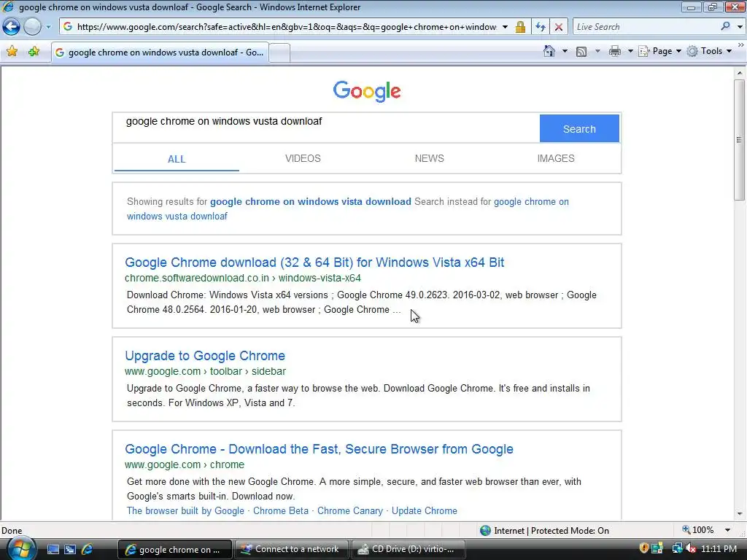This screenshot has height=560, width=747.
Task: Open the Upgrade to Google Chrome result
Action: [205, 356]
